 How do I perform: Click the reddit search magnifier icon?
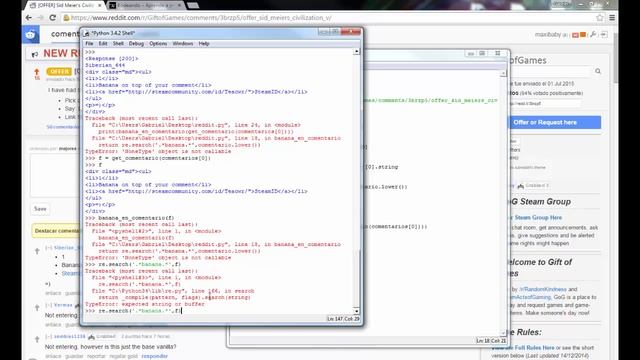[598, 71]
